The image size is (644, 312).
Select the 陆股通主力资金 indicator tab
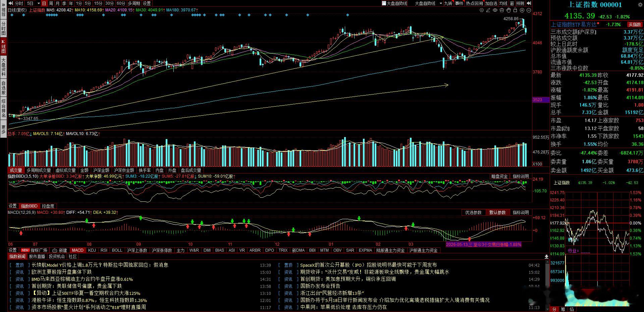(x=390, y=250)
